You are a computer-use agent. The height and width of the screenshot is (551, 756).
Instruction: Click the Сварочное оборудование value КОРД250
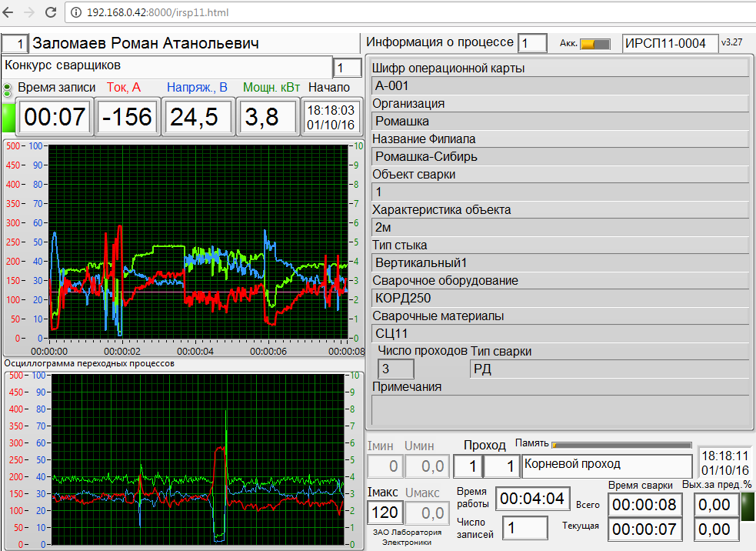click(560, 298)
